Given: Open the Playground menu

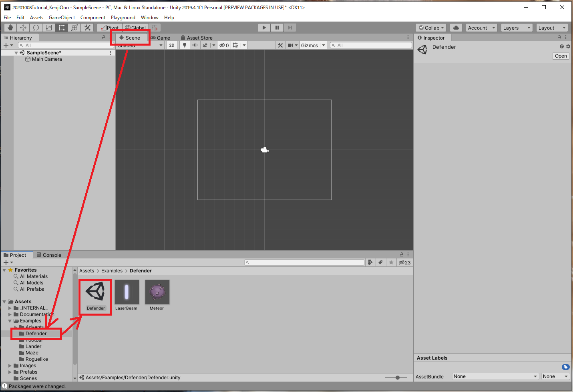Looking at the screenshot, I should click(123, 18).
